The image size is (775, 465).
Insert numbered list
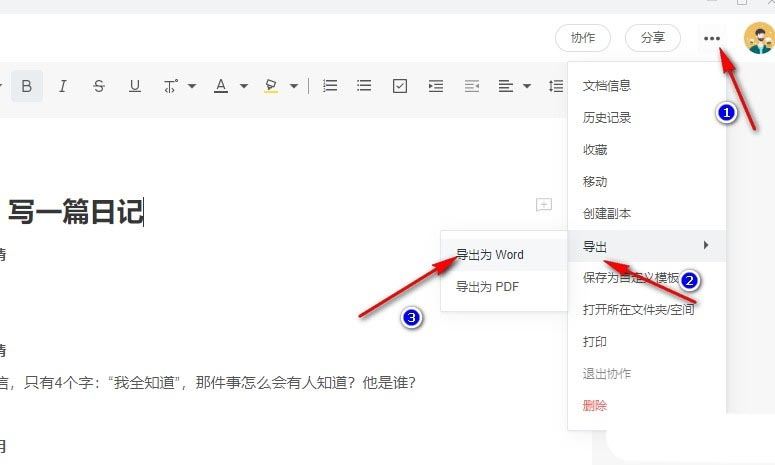[x=330, y=86]
